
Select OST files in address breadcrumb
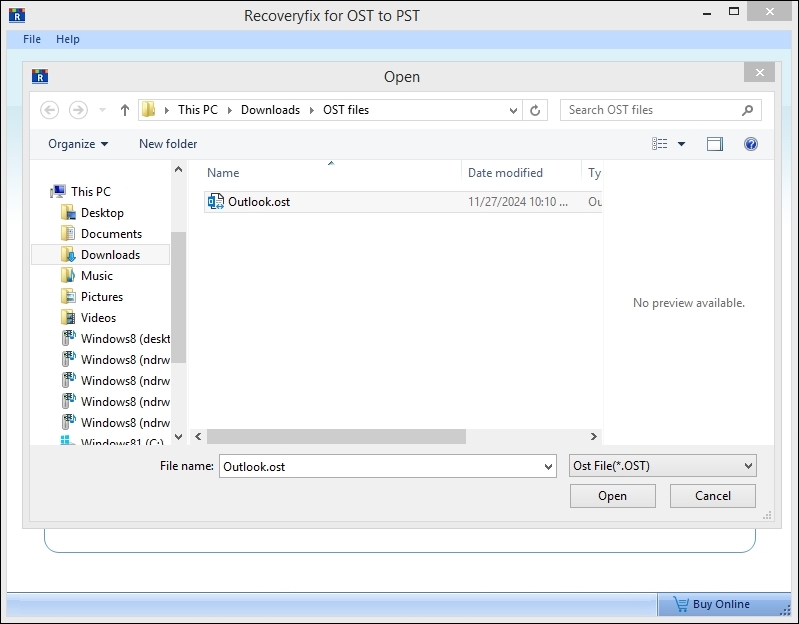[x=346, y=110]
